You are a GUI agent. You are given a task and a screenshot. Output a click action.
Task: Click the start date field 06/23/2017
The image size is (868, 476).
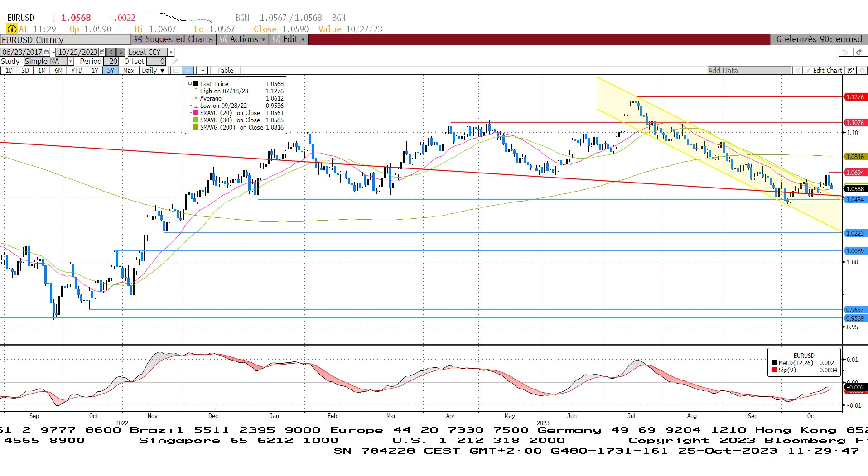(22, 52)
